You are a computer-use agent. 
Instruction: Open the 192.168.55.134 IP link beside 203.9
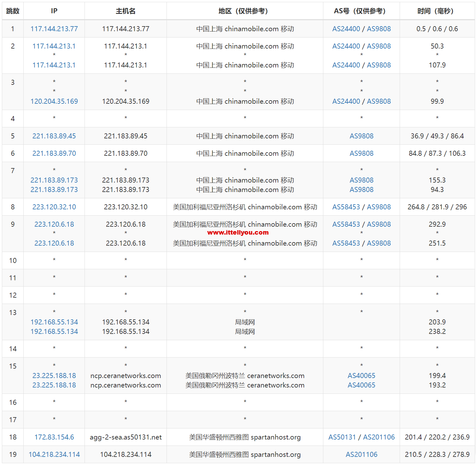(x=54, y=322)
